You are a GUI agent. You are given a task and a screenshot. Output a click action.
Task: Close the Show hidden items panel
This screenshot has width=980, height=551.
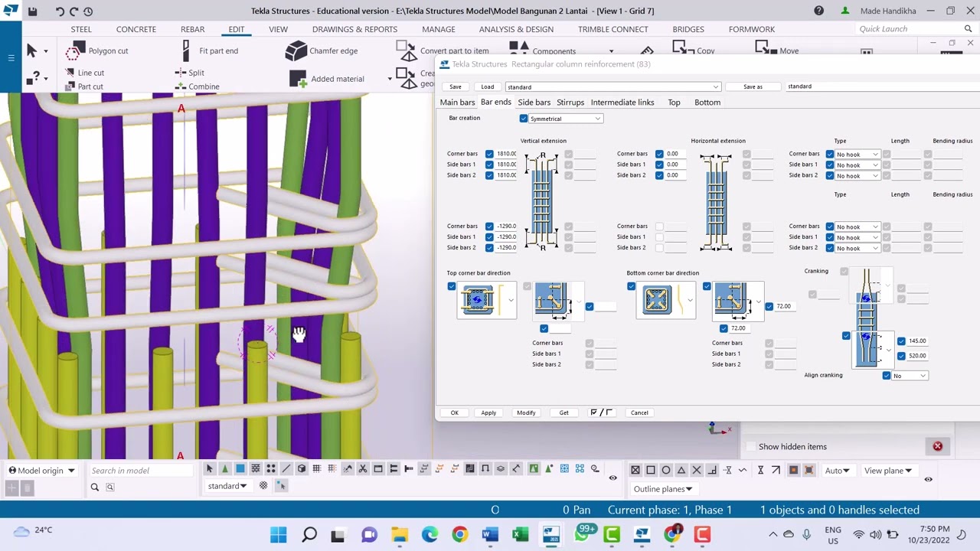(x=937, y=446)
